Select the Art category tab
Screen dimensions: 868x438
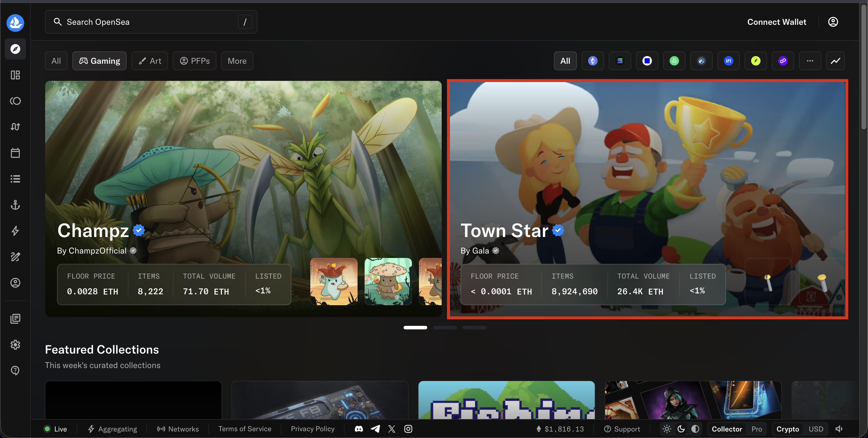coord(150,61)
